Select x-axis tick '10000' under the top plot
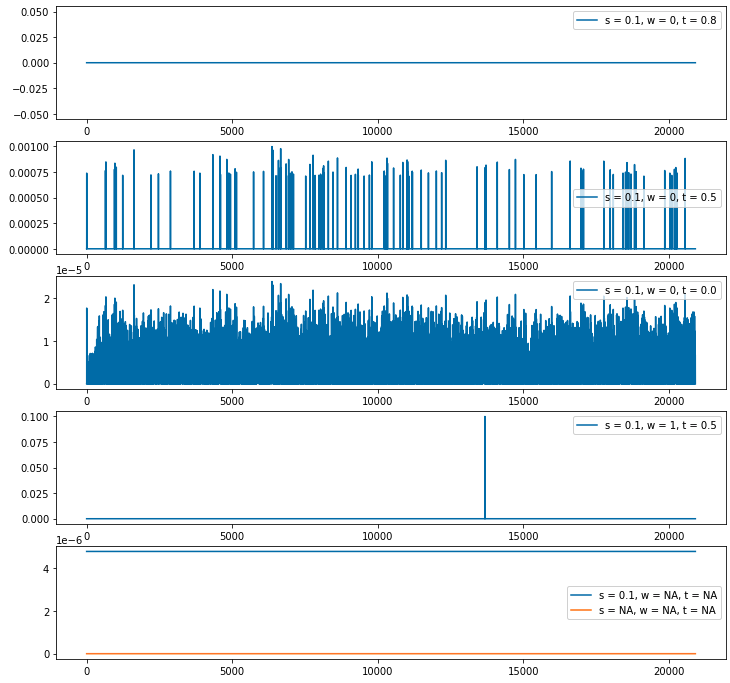The image size is (730, 683). tap(377, 131)
